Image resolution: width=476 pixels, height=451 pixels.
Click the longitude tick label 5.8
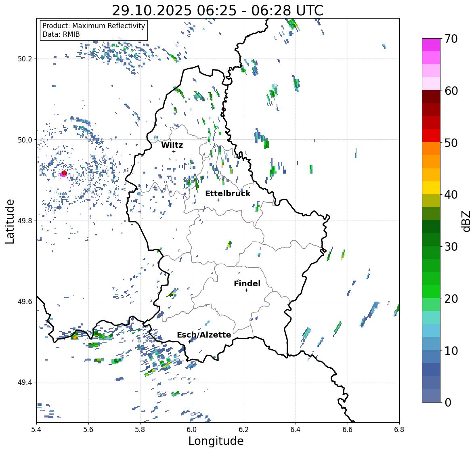coord(140,430)
